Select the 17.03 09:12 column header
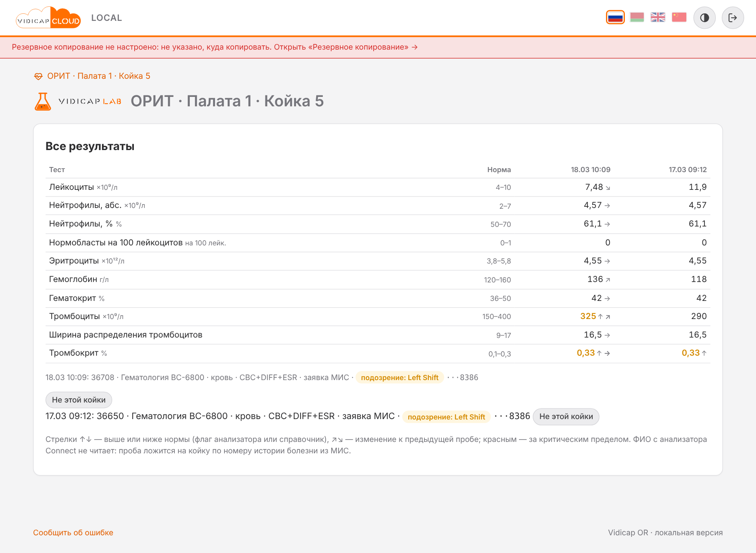 tap(687, 170)
